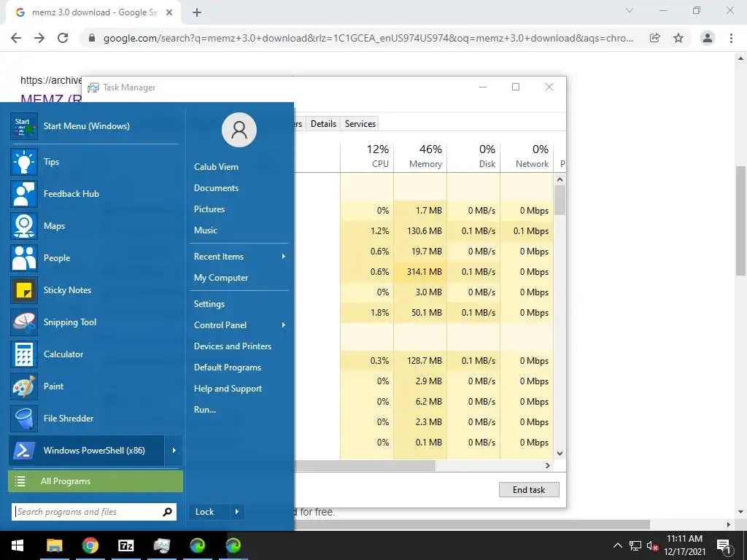Open the Maps app icon
The image size is (747, 560).
click(24, 226)
